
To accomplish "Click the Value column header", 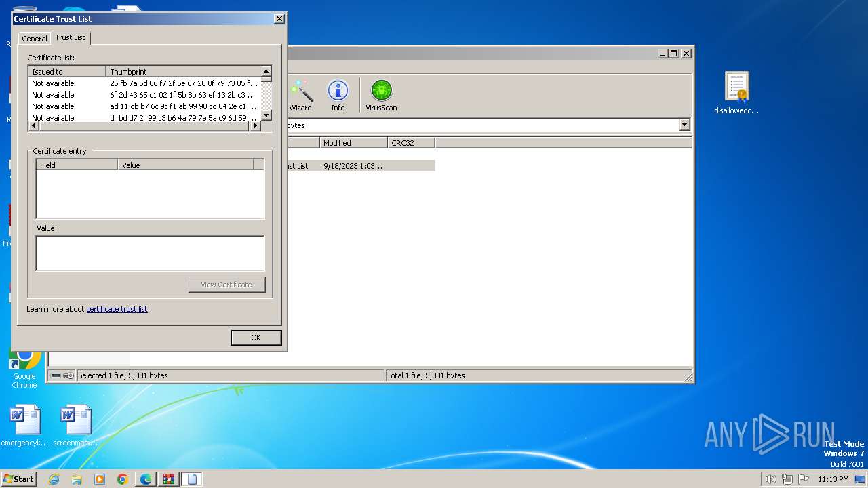I will tap(186, 165).
